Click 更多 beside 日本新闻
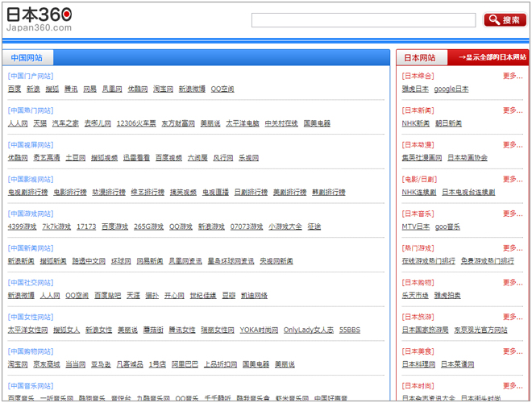 click(513, 110)
